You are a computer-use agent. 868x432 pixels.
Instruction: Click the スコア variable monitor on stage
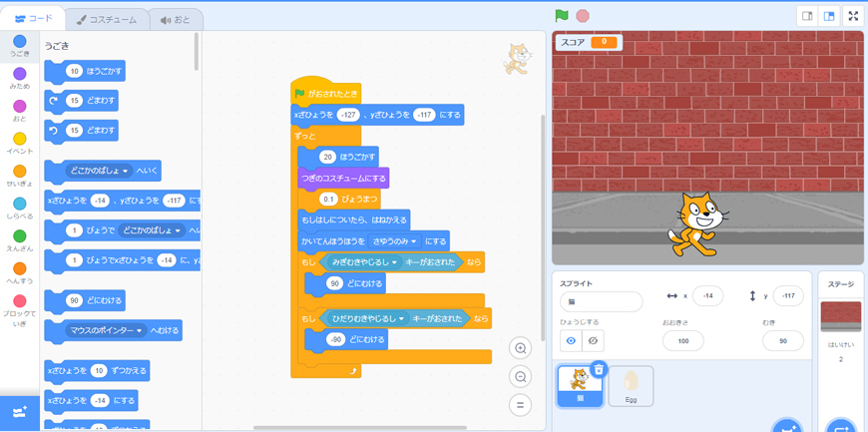tap(589, 42)
